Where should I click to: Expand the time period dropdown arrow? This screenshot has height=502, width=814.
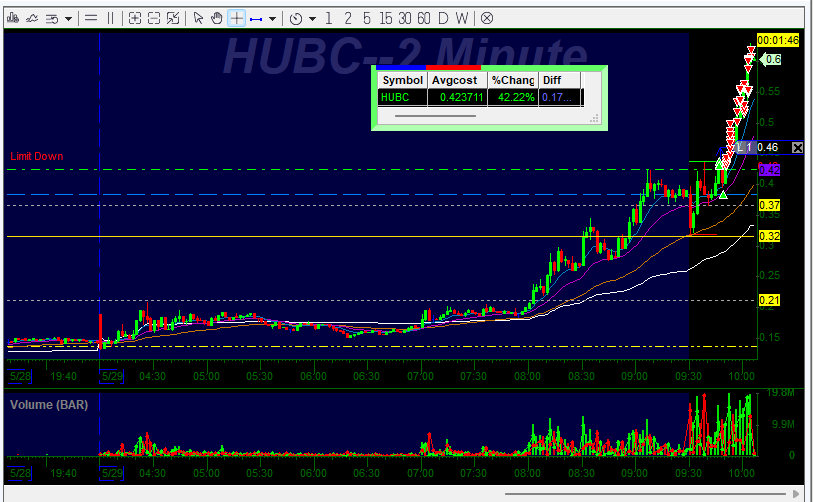coord(313,19)
